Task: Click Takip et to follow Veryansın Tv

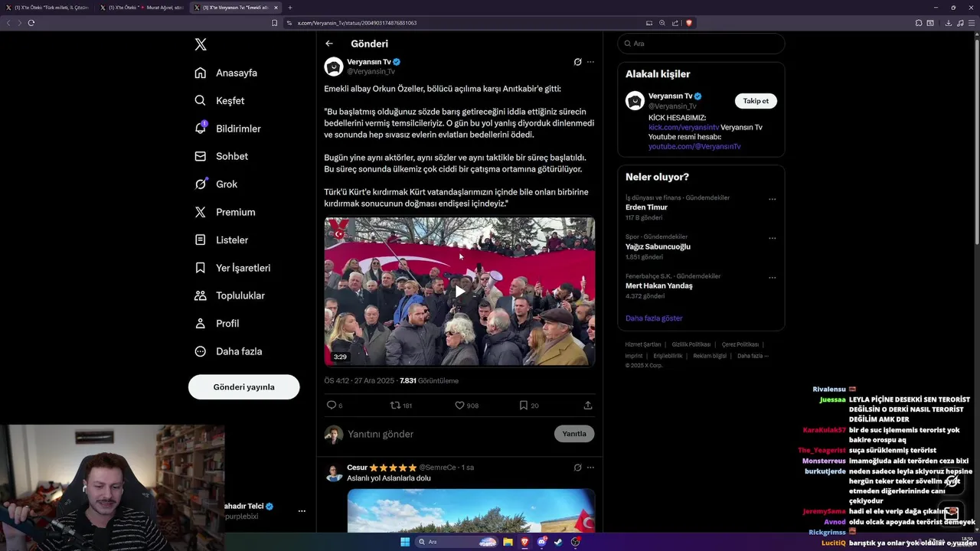Action: [x=756, y=101]
